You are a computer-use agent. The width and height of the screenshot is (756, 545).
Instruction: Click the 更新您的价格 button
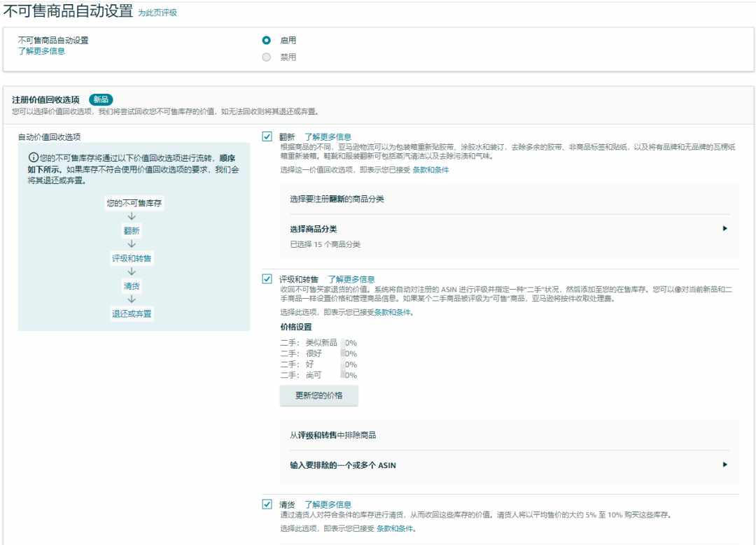click(318, 395)
